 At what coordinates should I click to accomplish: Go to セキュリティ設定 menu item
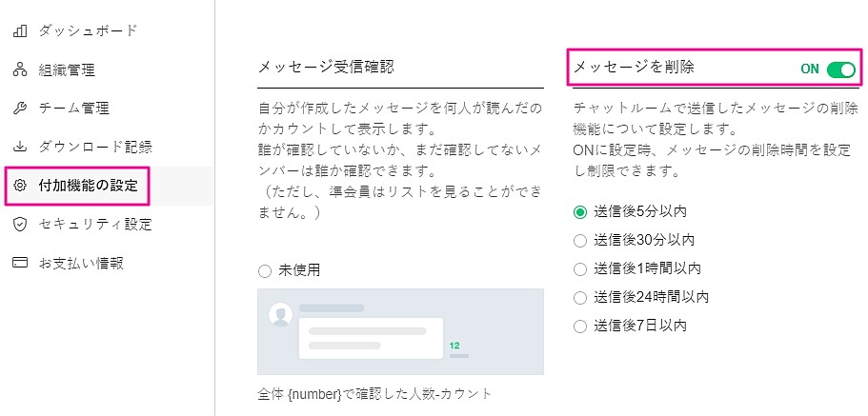(94, 225)
